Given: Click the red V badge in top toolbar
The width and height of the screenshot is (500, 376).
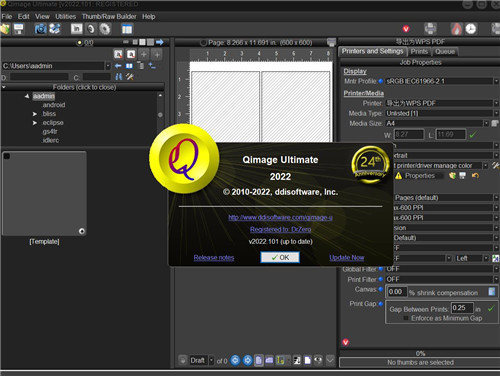Looking at the screenshot, I should tap(406, 29).
